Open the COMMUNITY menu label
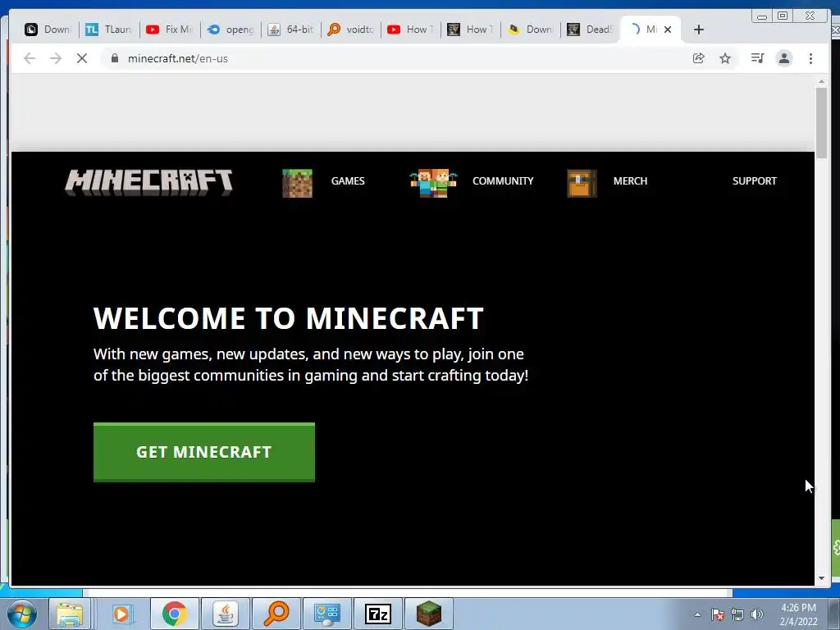 coord(503,181)
